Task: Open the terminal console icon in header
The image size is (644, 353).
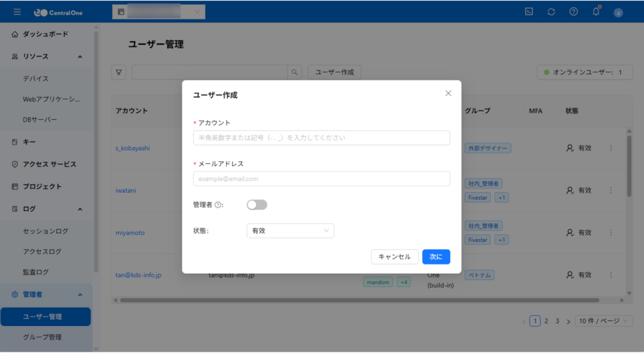Action: point(530,11)
